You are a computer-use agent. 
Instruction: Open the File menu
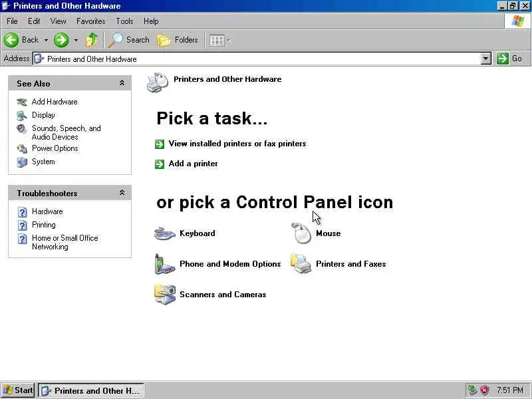coord(12,21)
